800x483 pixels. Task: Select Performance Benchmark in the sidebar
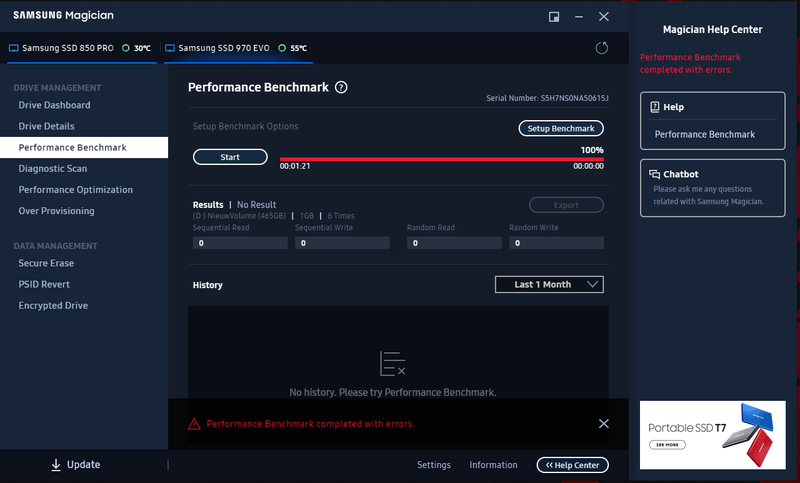click(x=84, y=147)
